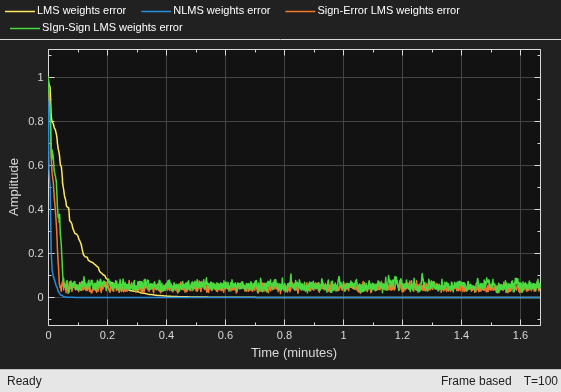Screen dimensions: 561x392
Task: Click the T=100 status entry
Action: [x=541, y=381]
